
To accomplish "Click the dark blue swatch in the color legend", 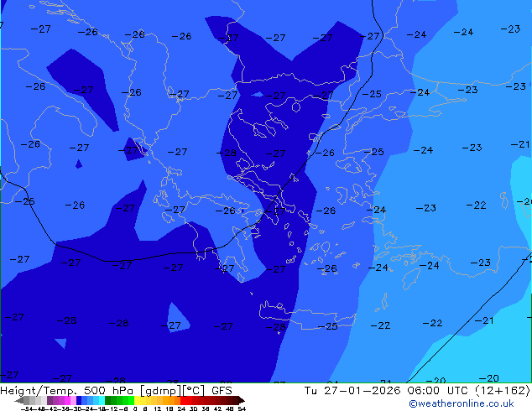I will [79, 400].
